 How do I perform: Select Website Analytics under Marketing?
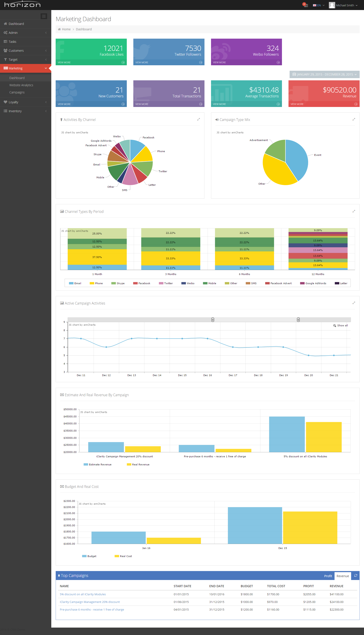click(x=21, y=85)
